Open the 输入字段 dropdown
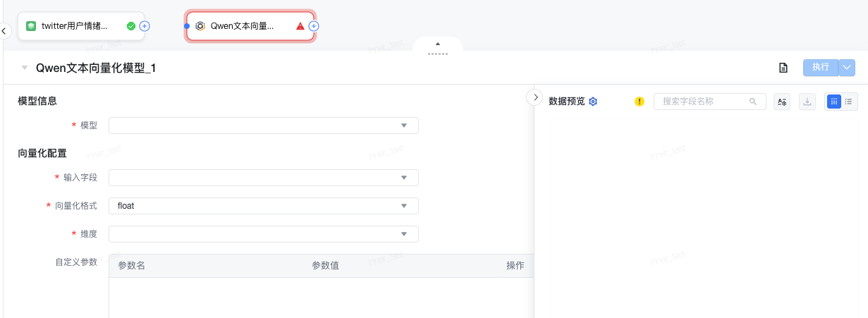 click(263, 178)
